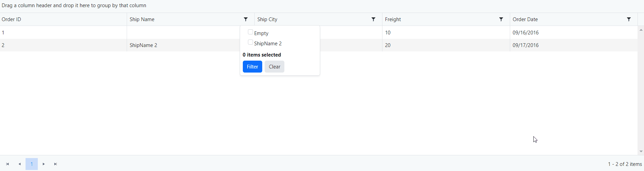Open the Freight column filter icon
Image resolution: width=644 pixels, height=171 pixels.
[x=501, y=19]
